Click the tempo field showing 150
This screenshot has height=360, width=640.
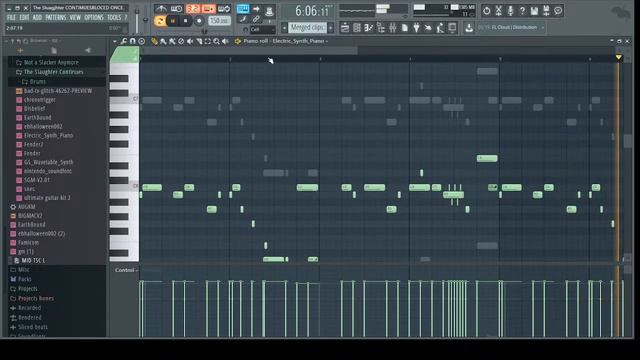pyautogui.click(x=219, y=20)
